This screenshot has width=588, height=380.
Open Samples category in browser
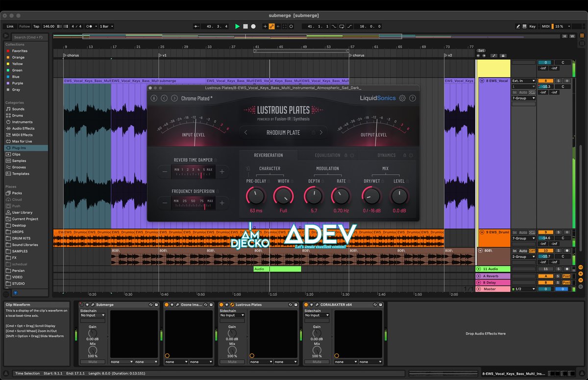[x=19, y=161]
